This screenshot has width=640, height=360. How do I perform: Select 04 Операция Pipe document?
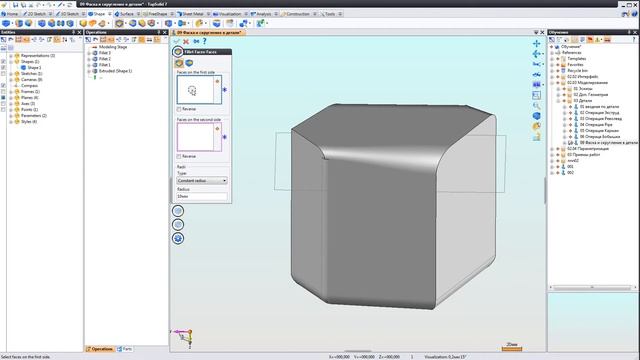click(596, 125)
